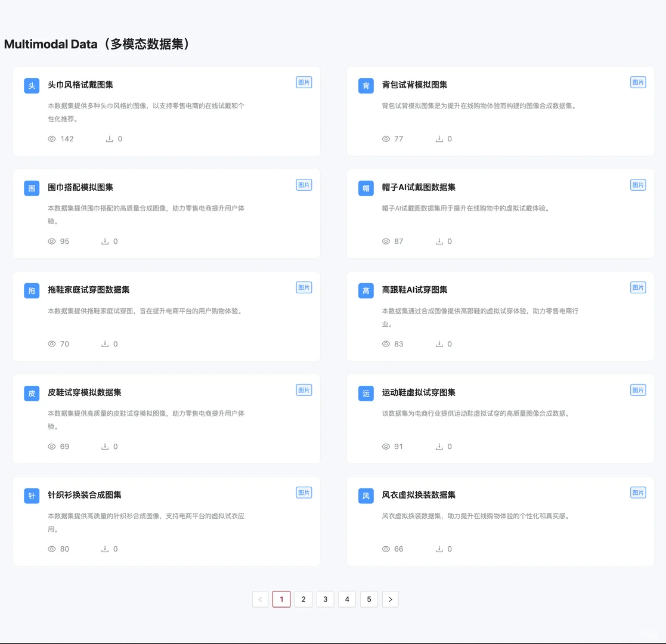
Task: Click the "头" avatar icon on 头巾风格试戴图集
Action: (x=31, y=85)
